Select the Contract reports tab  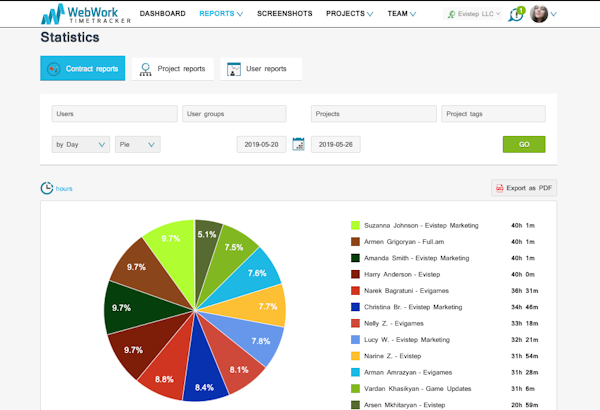(83, 69)
